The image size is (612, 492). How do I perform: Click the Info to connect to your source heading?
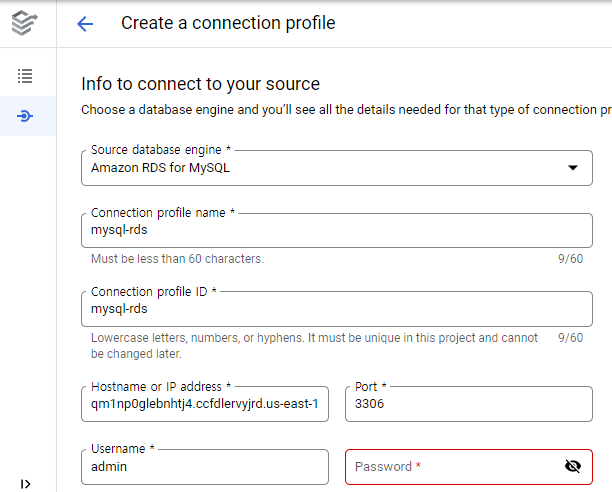click(200, 84)
